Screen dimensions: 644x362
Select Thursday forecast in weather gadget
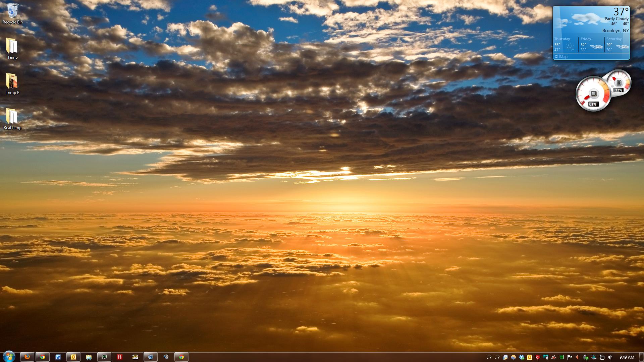coord(566,44)
